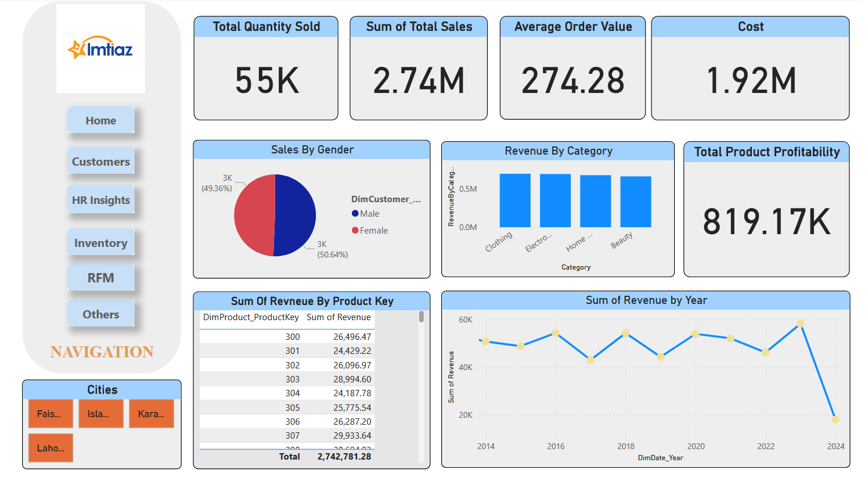868x484 pixels.
Task: Click the Beauty category bar
Action: pos(636,202)
